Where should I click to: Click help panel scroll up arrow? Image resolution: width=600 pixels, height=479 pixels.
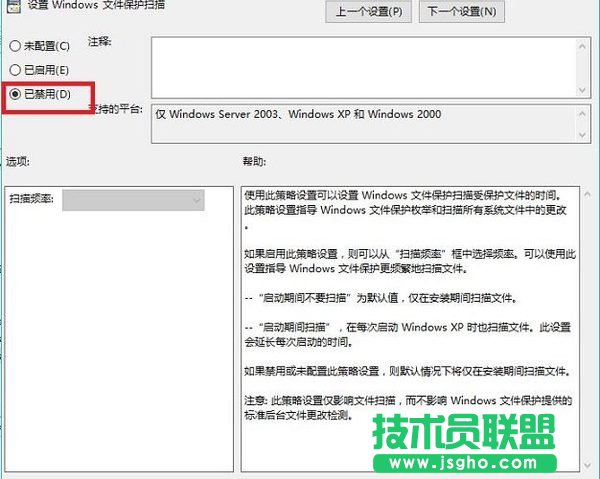588,194
